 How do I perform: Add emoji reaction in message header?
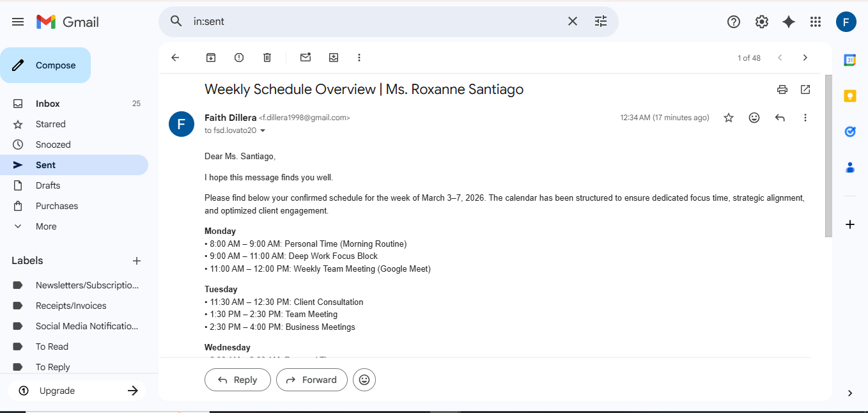click(754, 118)
